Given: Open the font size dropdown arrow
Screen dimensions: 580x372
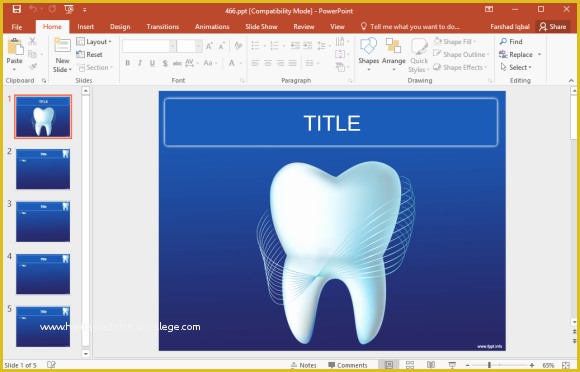Looking at the screenshot, I should [199, 46].
